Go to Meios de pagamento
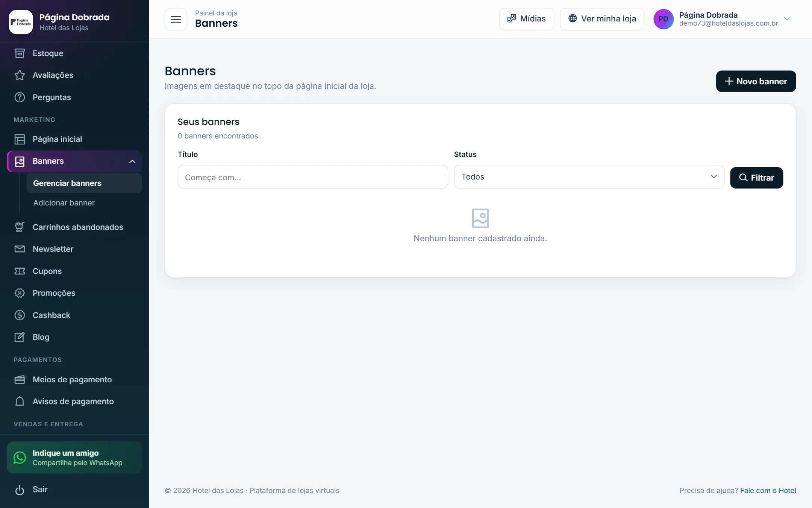This screenshot has height=508, width=812. [x=74, y=380]
